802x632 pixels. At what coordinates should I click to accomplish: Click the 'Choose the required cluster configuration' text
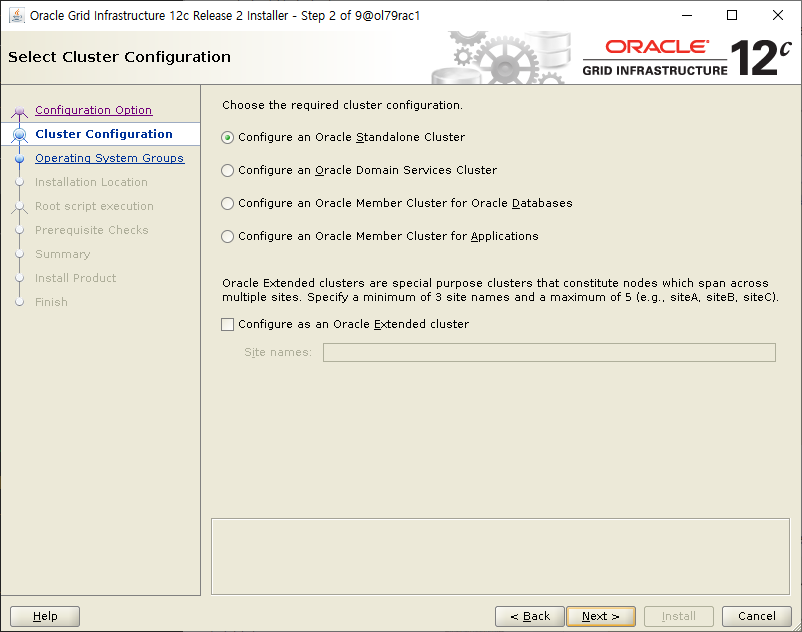(x=342, y=105)
